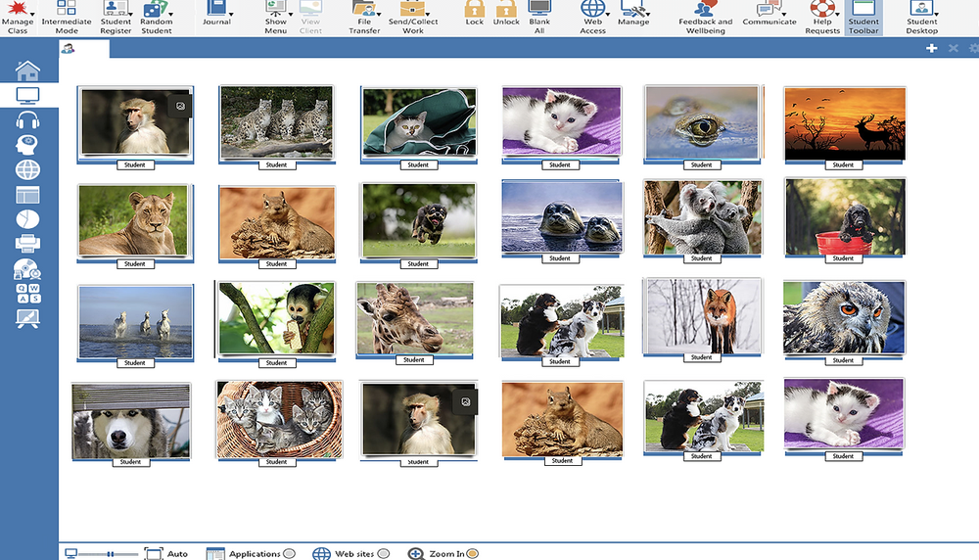Viewport: 979px width, 560px height.
Task: Select the koalas thumbnail
Action: pos(702,216)
